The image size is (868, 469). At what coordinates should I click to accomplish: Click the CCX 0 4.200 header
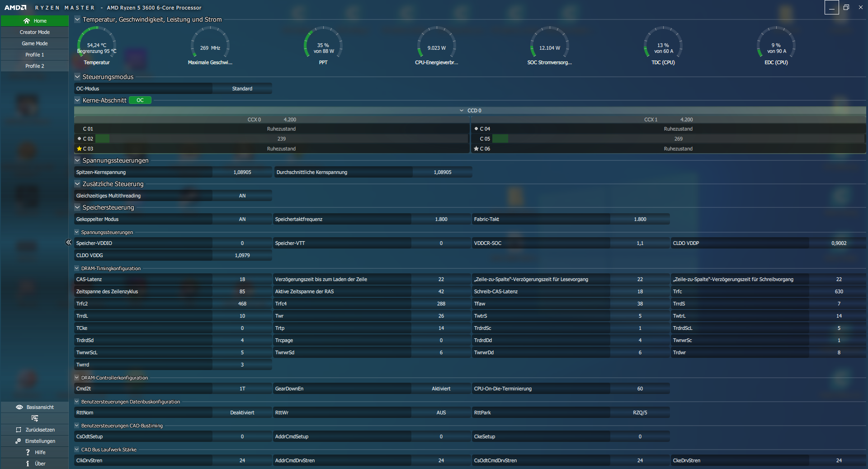[x=272, y=120]
